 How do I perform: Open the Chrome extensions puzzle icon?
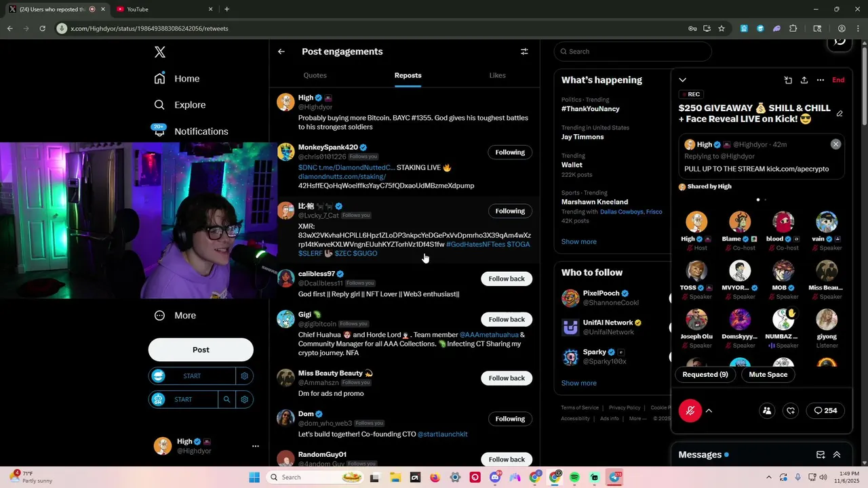pos(793,28)
